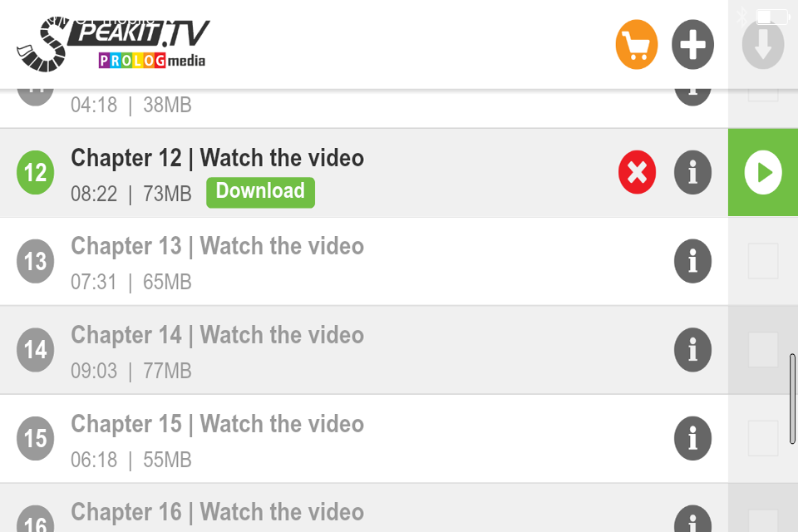This screenshot has height=532, width=798.
Task: Show info for Chapter 15
Action: click(x=692, y=438)
